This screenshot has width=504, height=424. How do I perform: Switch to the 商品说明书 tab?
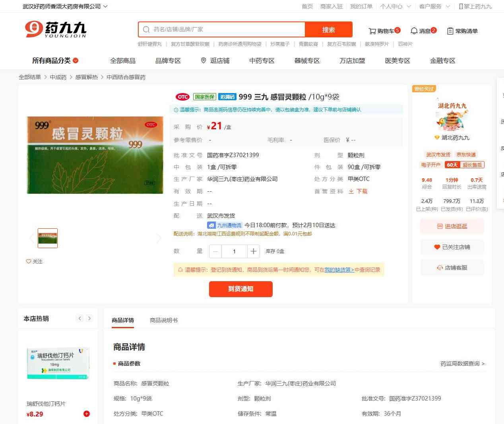point(163,320)
